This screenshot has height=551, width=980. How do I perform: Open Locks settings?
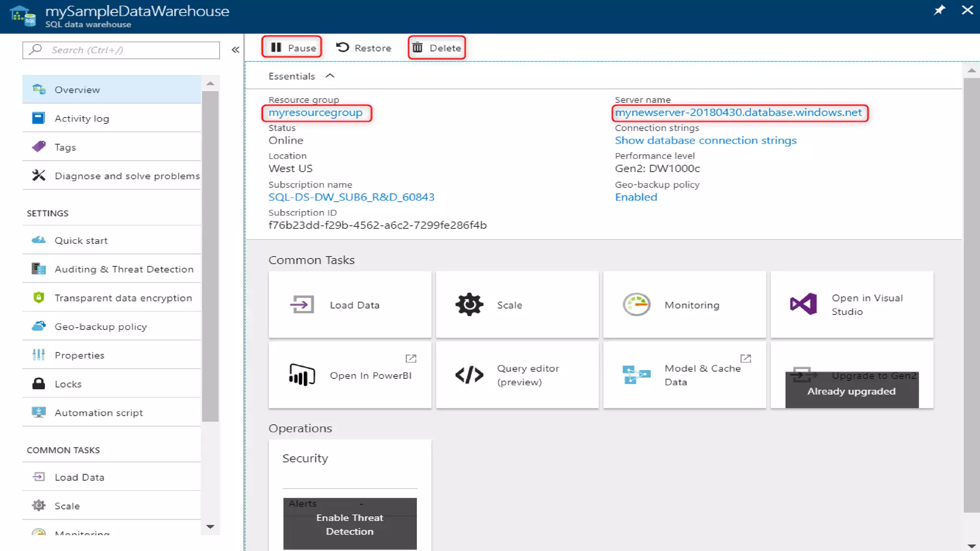111,384
